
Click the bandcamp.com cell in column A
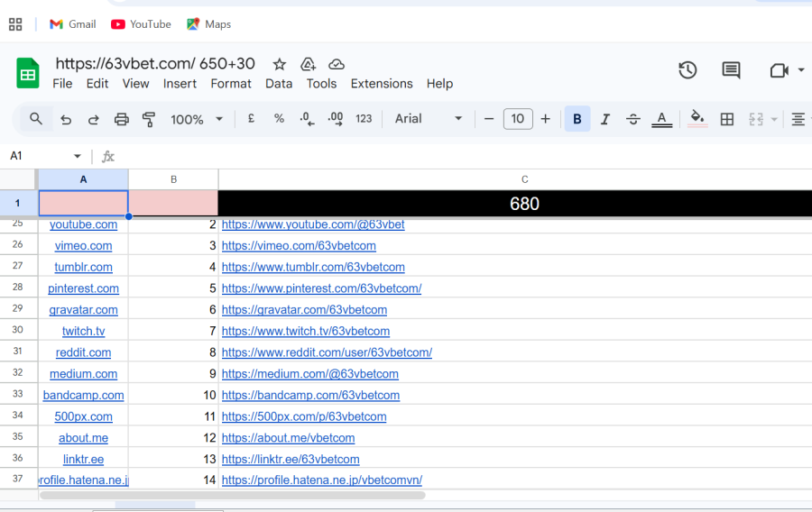click(x=83, y=395)
